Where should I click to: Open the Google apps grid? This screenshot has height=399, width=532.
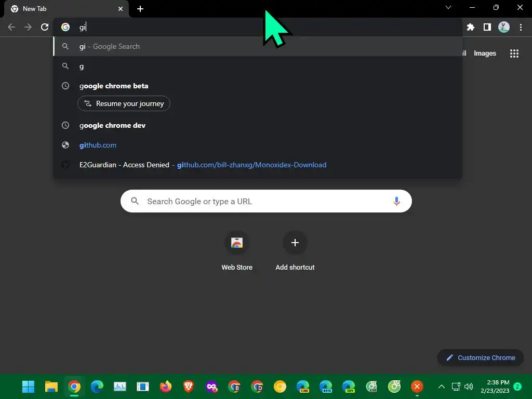pyautogui.click(x=514, y=54)
